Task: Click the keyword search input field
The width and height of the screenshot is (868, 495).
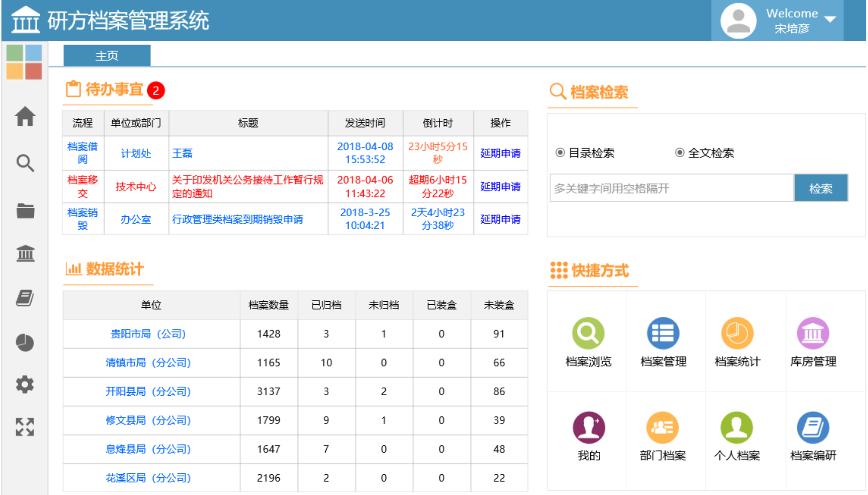Action: [672, 188]
